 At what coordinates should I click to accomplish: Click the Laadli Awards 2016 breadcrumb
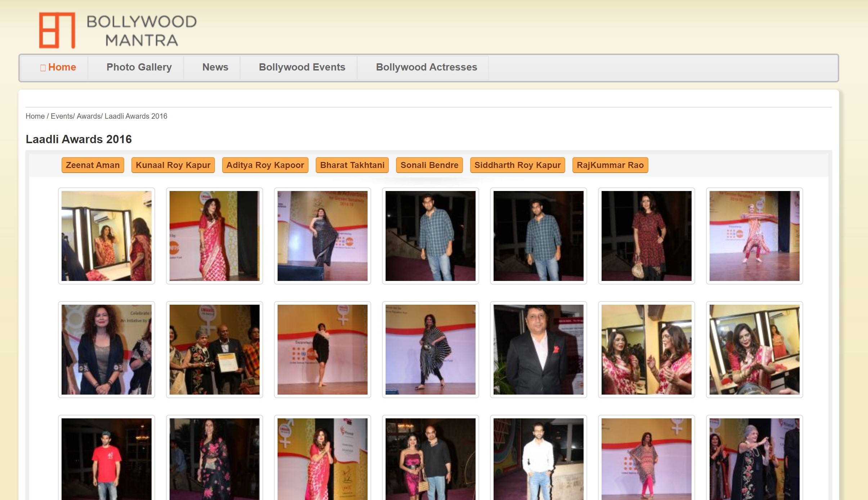pos(136,116)
